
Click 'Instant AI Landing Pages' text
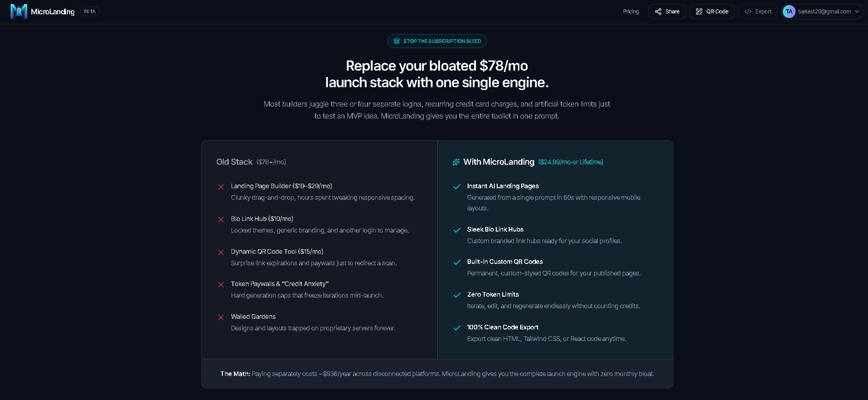503,186
